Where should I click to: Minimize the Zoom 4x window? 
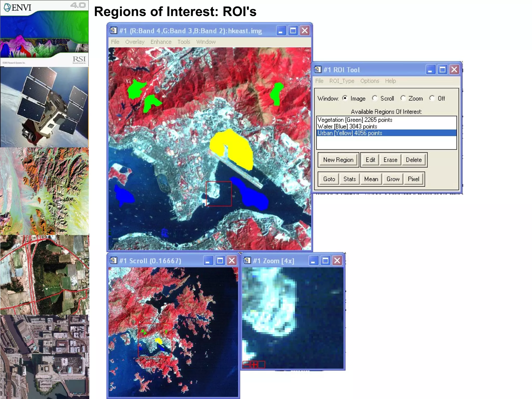coord(313,261)
